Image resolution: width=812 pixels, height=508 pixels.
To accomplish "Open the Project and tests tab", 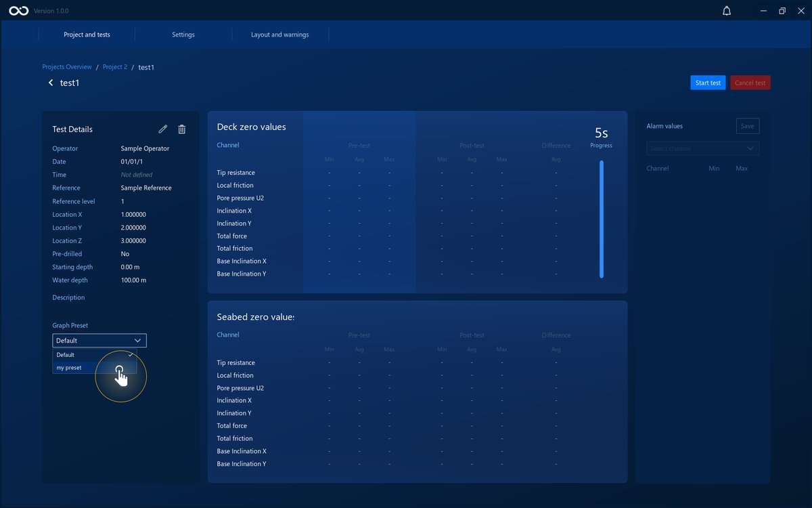I will [x=87, y=35].
